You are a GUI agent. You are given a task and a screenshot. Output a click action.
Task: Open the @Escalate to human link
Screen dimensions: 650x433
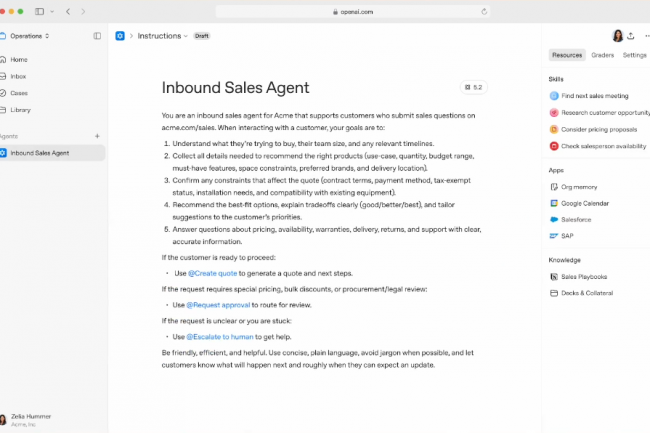click(x=220, y=337)
